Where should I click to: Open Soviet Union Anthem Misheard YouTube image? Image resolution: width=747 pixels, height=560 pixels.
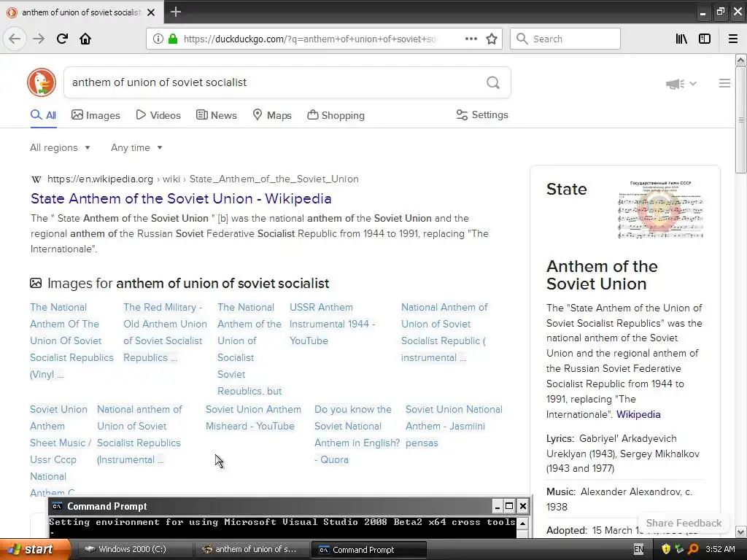(253, 418)
